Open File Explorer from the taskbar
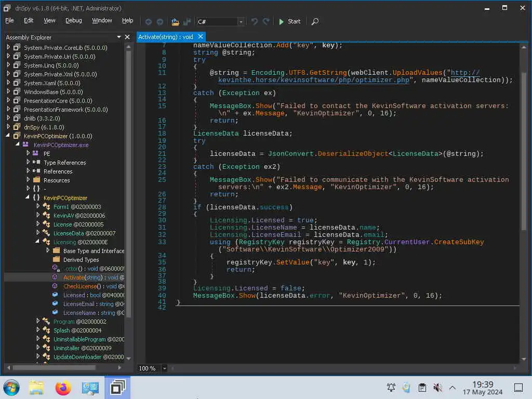 [36, 388]
